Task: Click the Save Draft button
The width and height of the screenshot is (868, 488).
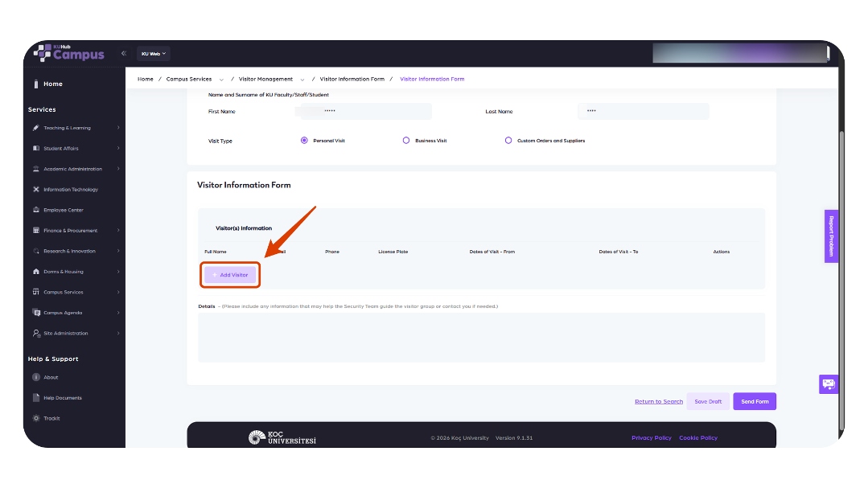Action: coord(708,402)
